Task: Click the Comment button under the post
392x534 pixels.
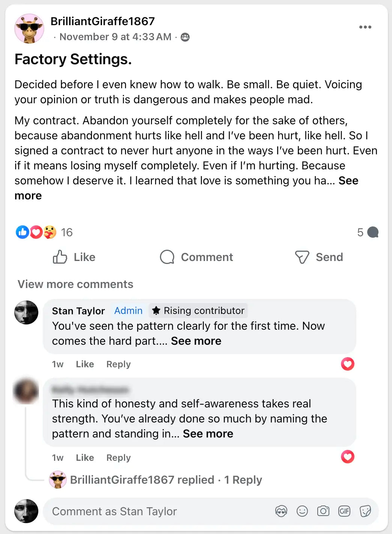Action: click(196, 257)
